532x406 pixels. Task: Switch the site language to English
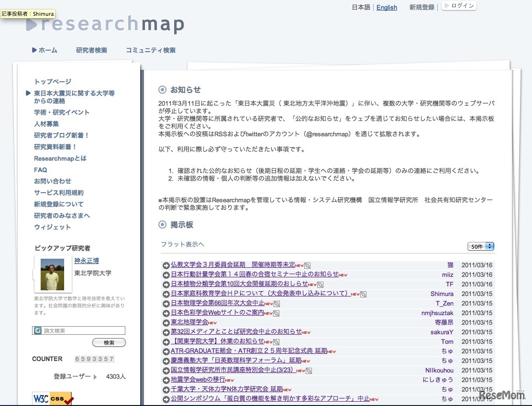(x=387, y=7)
